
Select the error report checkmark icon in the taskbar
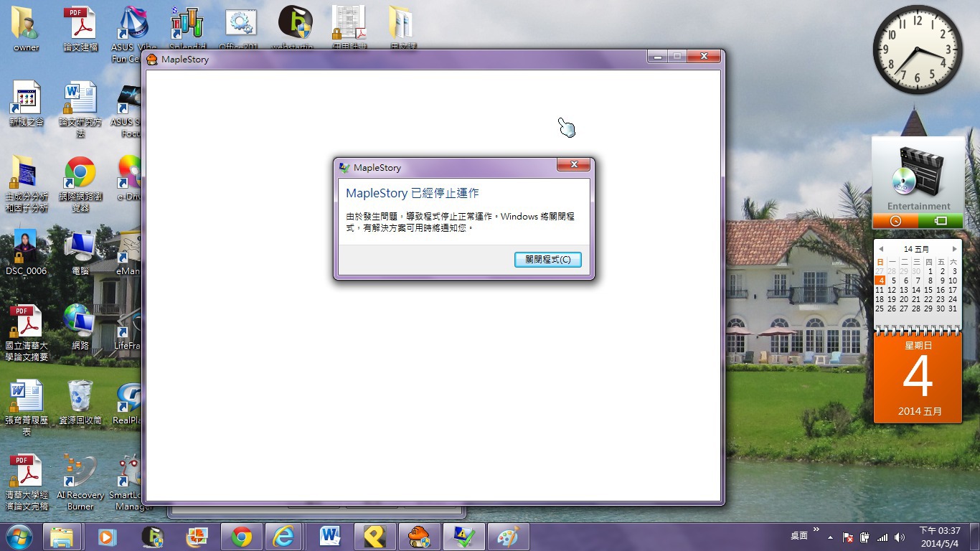tap(463, 537)
